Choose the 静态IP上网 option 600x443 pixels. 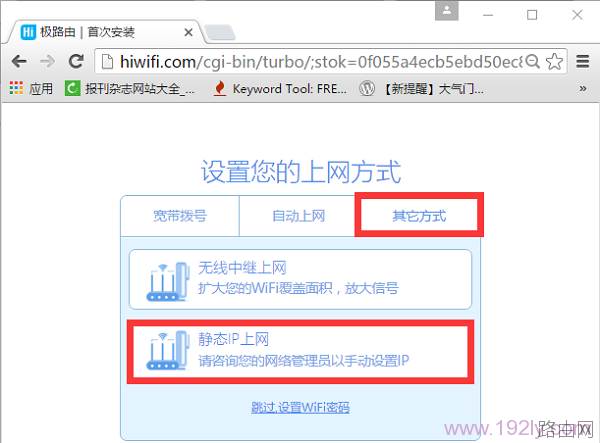coord(300,352)
